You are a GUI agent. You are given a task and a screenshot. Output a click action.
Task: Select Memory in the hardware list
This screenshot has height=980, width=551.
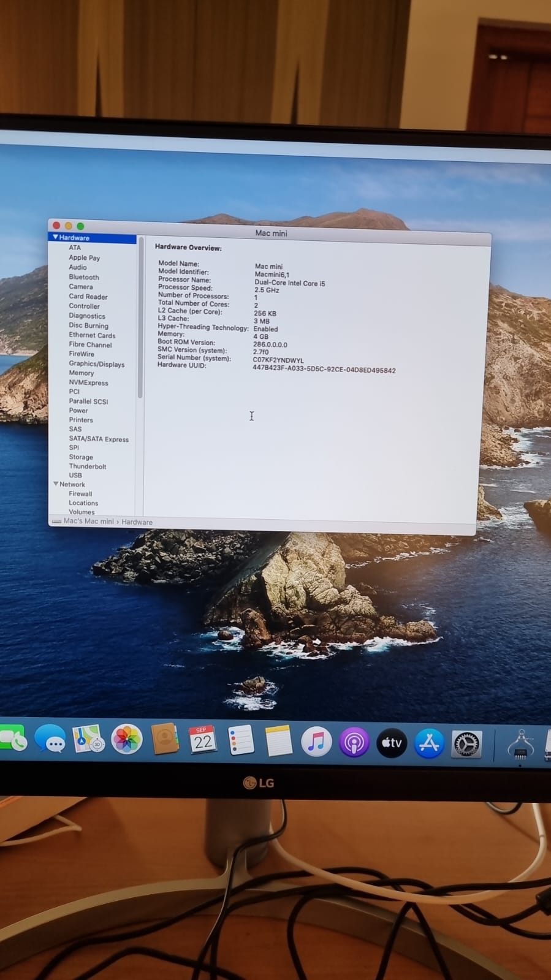click(x=81, y=373)
